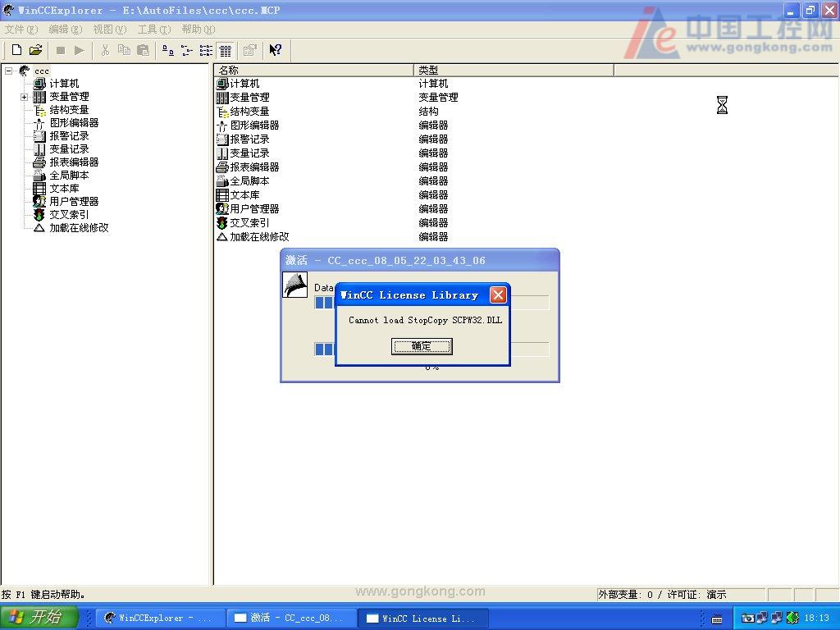Click 变量记录 icon in the right list

[x=222, y=153]
